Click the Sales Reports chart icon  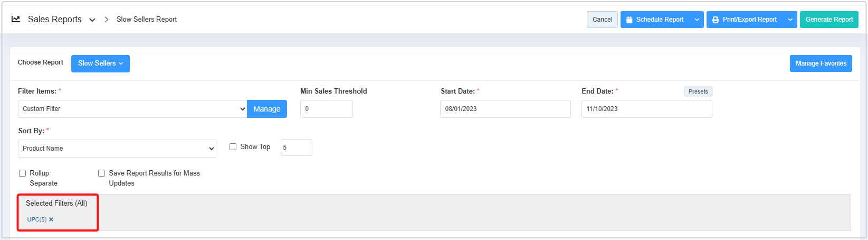(16, 19)
